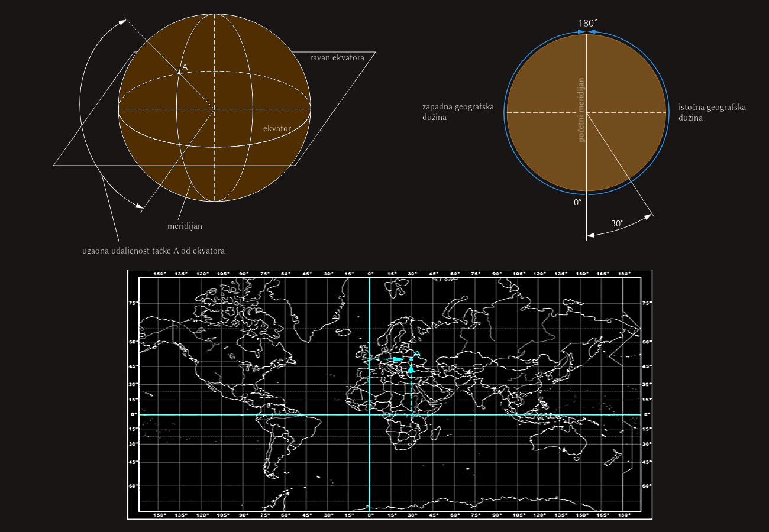Click point A on the sphere diagram
The width and height of the screenshot is (769, 532).
[x=179, y=73]
